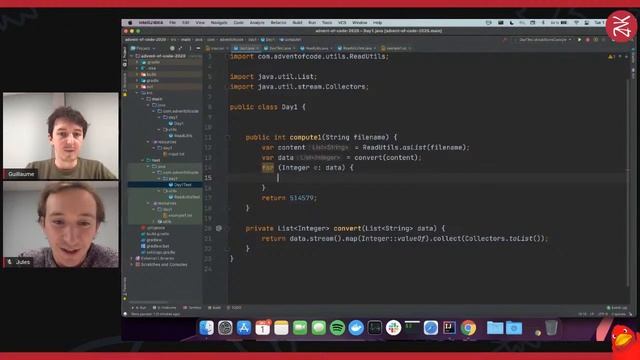Open the second blue Dock folder
Viewport: 640px width, 360px height.
pos(514,328)
